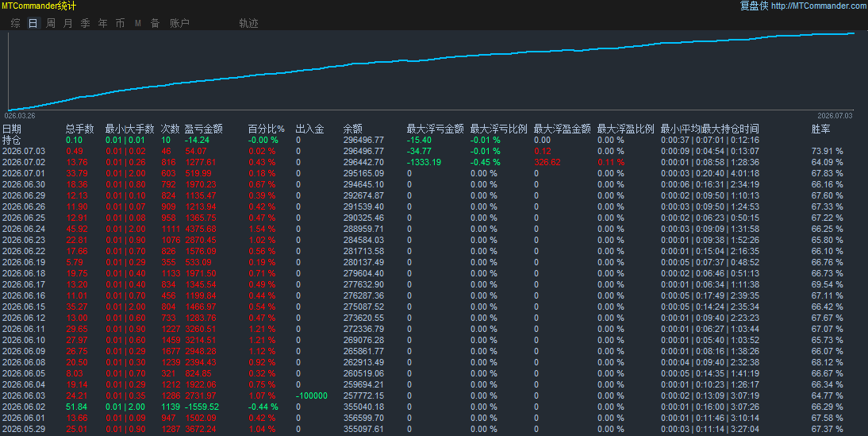Click the 复盘侠 brand label
This screenshot has width=868, height=436.
(754, 6)
